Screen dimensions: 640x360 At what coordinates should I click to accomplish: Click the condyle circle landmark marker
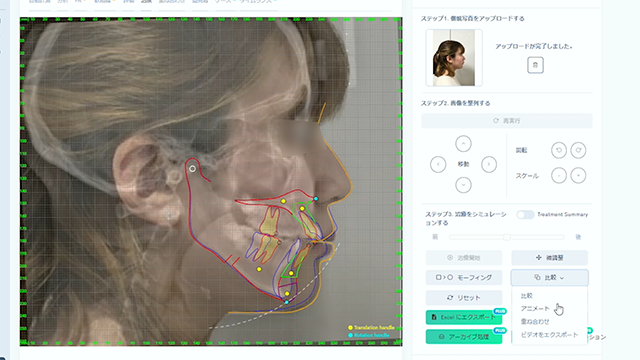tap(192, 169)
